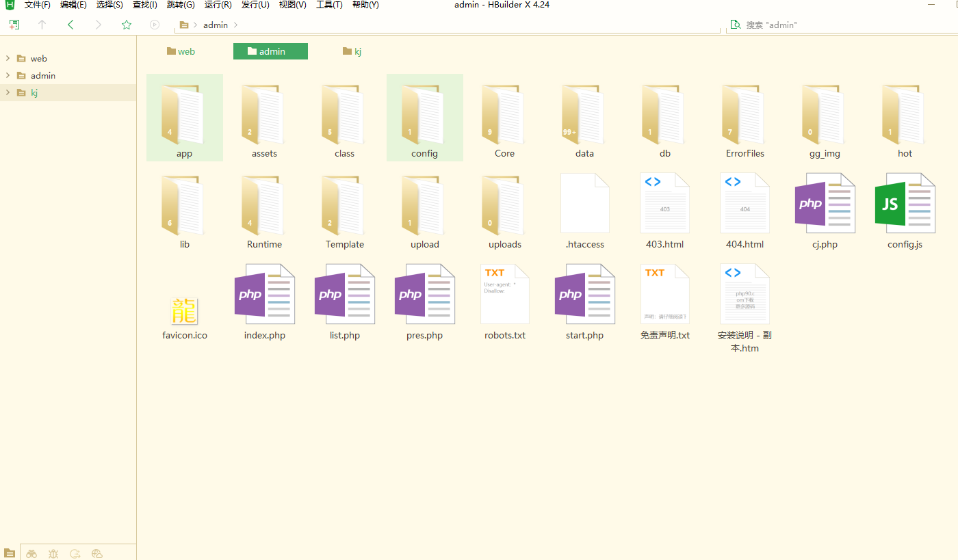This screenshot has width=958, height=560.
Task: Click the globe cloud icon in bottom bar
Action: [x=97, y=553]
